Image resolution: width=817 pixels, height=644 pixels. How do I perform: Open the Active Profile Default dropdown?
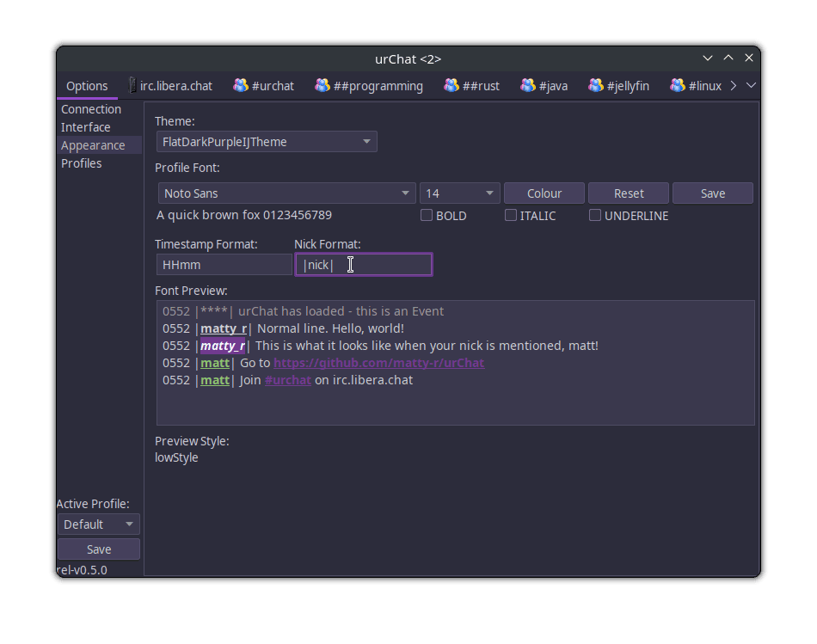click(x=99, y=524)
